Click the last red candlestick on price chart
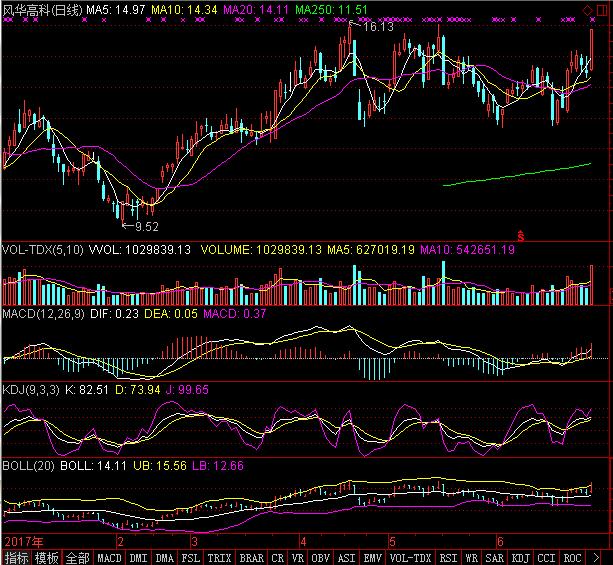 click(x=591, y=50)
